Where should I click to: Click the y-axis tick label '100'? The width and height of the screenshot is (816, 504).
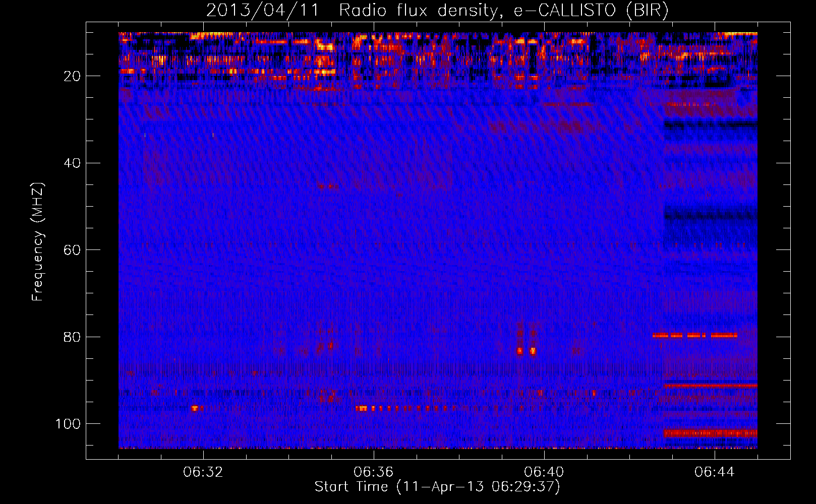68,424
